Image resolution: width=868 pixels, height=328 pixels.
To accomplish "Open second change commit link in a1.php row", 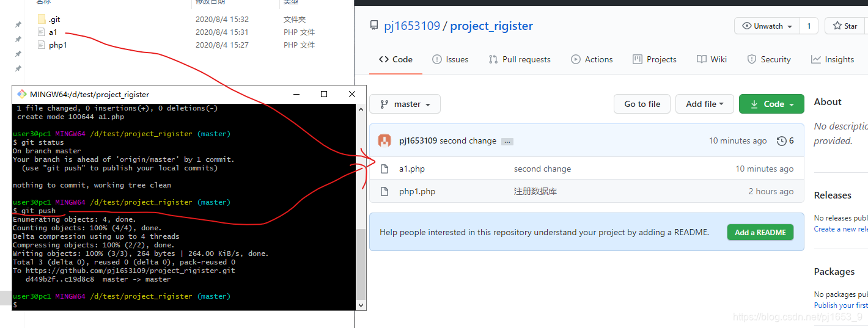I will coord(542,169).
